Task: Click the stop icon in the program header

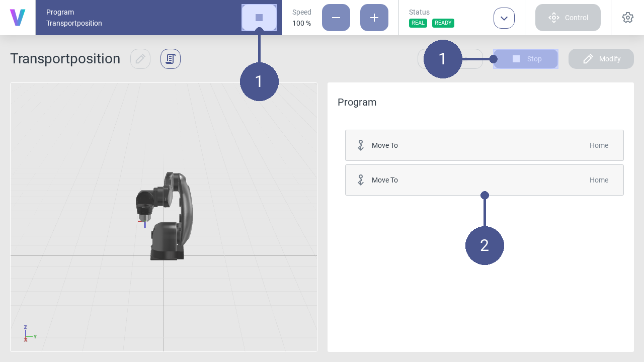Action: 259,18
